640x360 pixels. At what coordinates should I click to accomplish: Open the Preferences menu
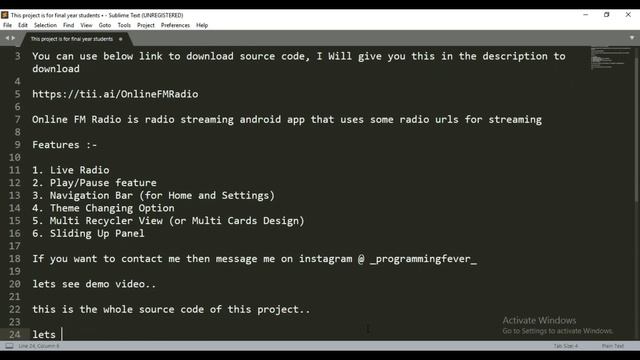pyautogui.click(x=175, y=25)
